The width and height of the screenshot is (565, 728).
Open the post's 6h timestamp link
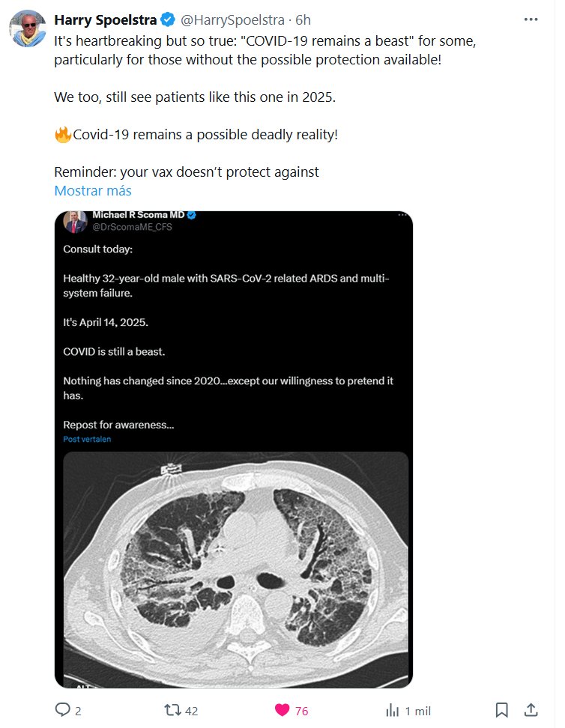303,19
